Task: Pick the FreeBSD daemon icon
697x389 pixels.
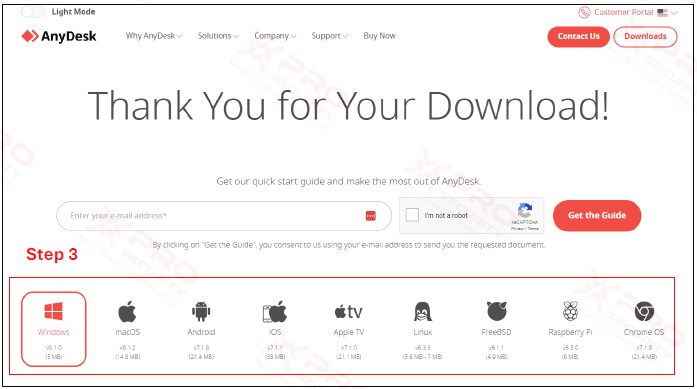Action: (x=497, y=311)
